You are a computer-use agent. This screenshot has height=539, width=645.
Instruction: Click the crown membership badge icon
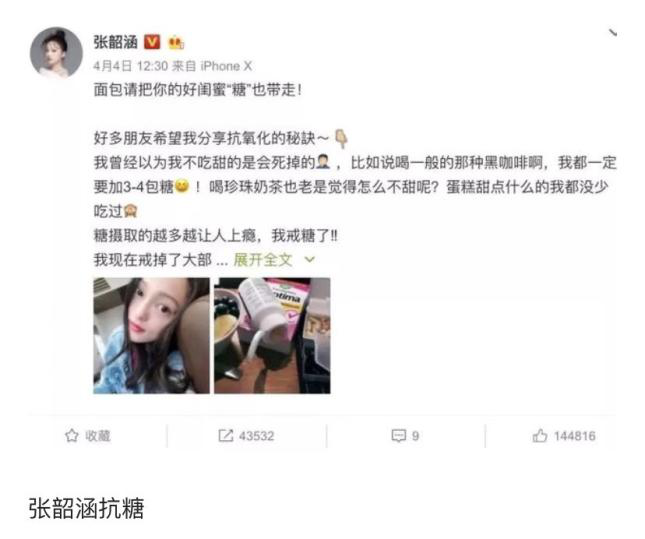tap(176, 42)
